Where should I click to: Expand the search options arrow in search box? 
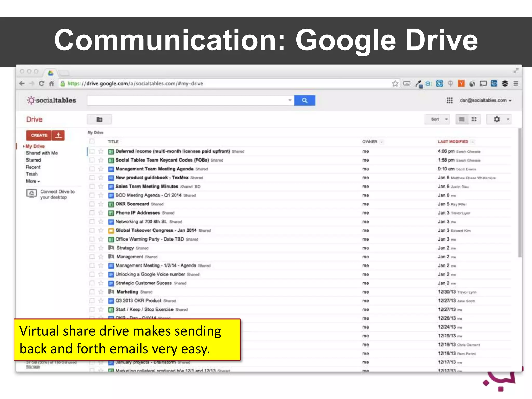click(290, 100)
